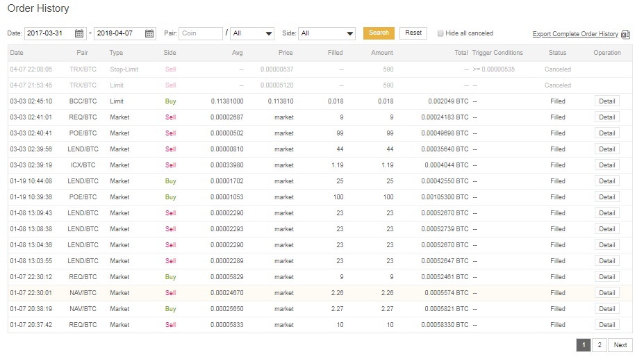Click the Reset button
The height and width of the screenshot is (359, 644).
click(413, 33)
